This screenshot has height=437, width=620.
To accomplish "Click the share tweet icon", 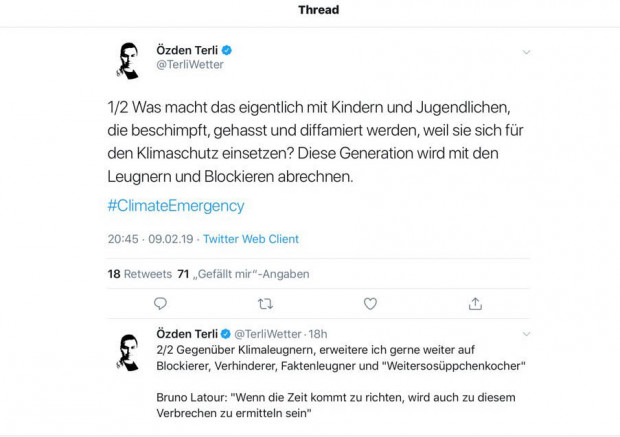I will (x=475, y=303).
